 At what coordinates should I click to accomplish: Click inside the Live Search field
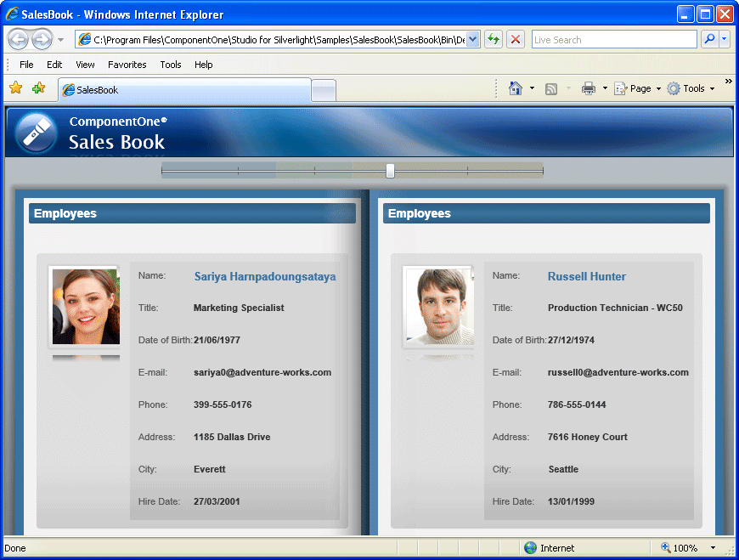613,39
